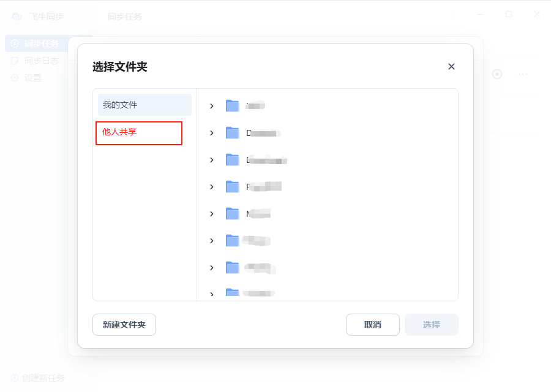Open 设置 via the gear icon

(15, 78)
